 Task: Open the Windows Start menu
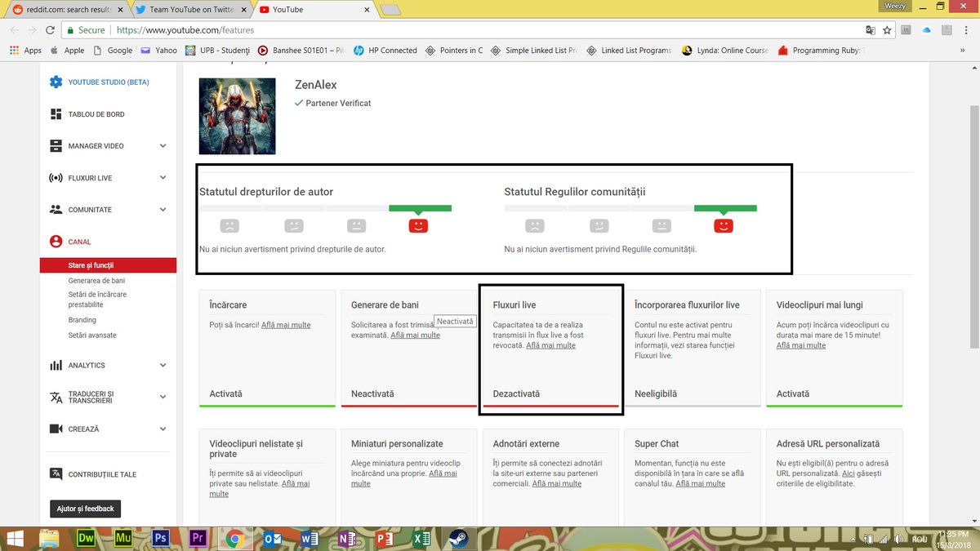tap(15, 539)
